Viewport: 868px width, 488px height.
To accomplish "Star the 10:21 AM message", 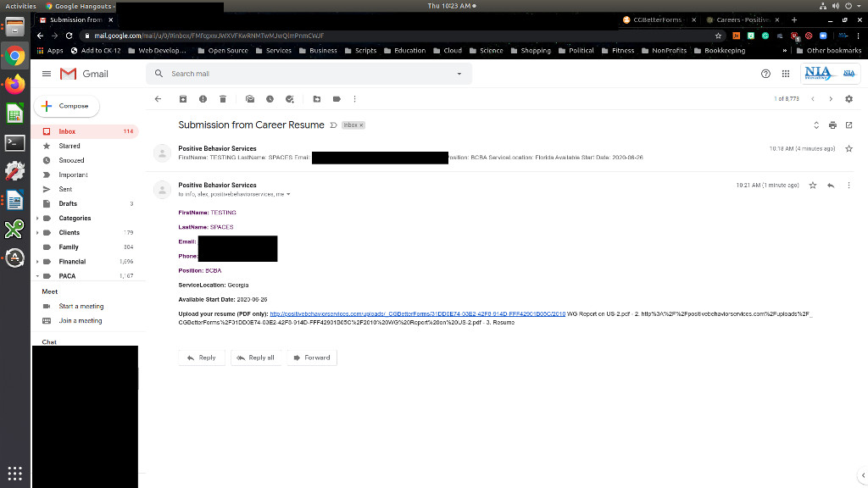I will pyautogui.click(x=812, y=185).
